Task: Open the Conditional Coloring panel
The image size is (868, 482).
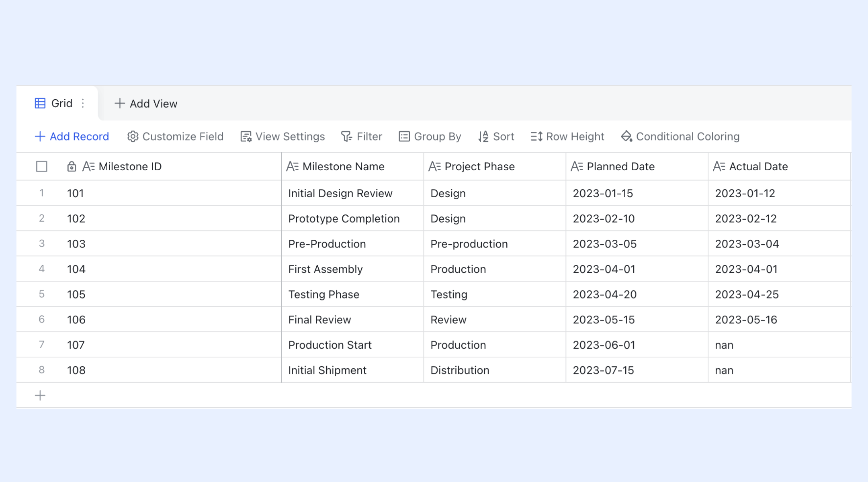Action: coord(680,137)
